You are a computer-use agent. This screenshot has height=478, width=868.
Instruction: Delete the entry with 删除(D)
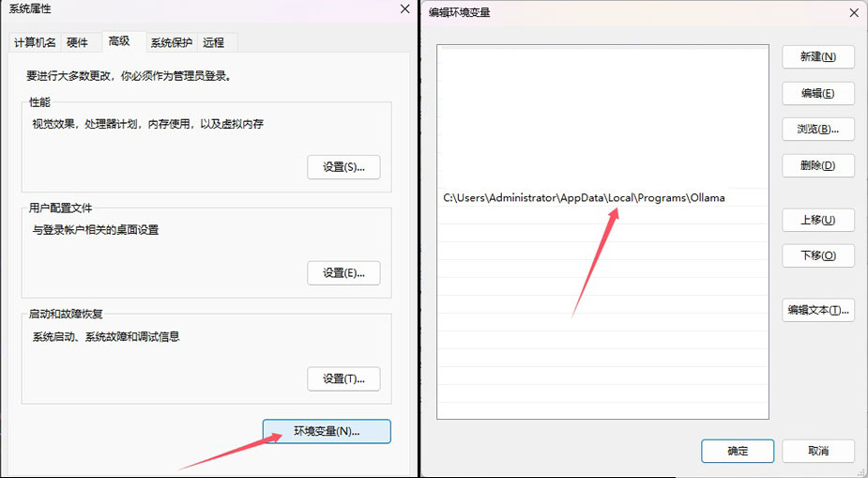(x=818, y=166)
